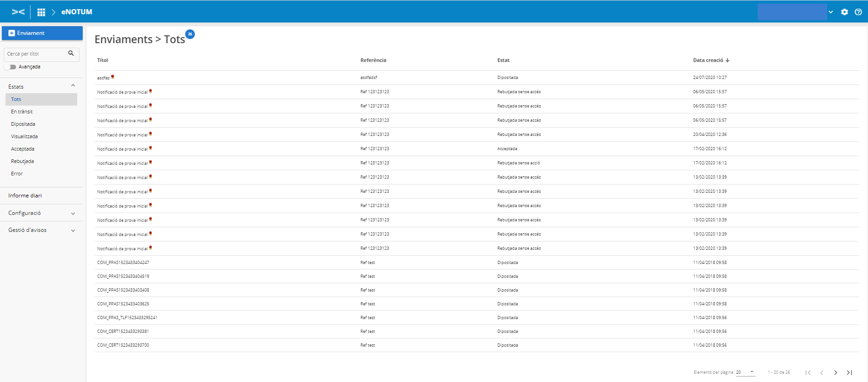Open the help question mark icon
Viewport: 868px width, 382px height.
click(x=858, y=12)
